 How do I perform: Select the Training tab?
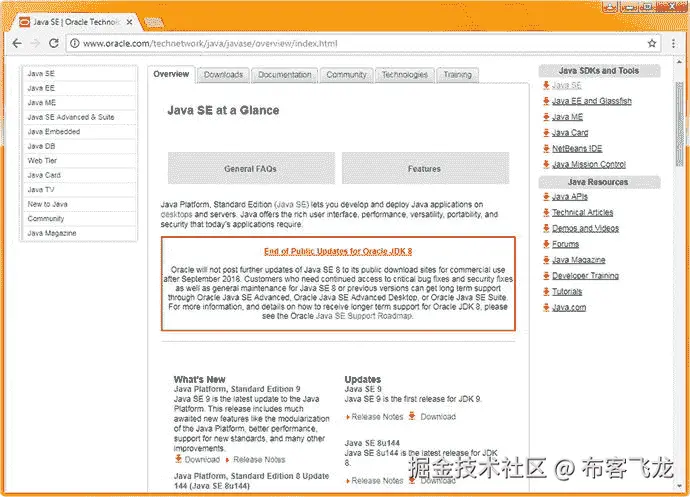[x=458, y=75]
